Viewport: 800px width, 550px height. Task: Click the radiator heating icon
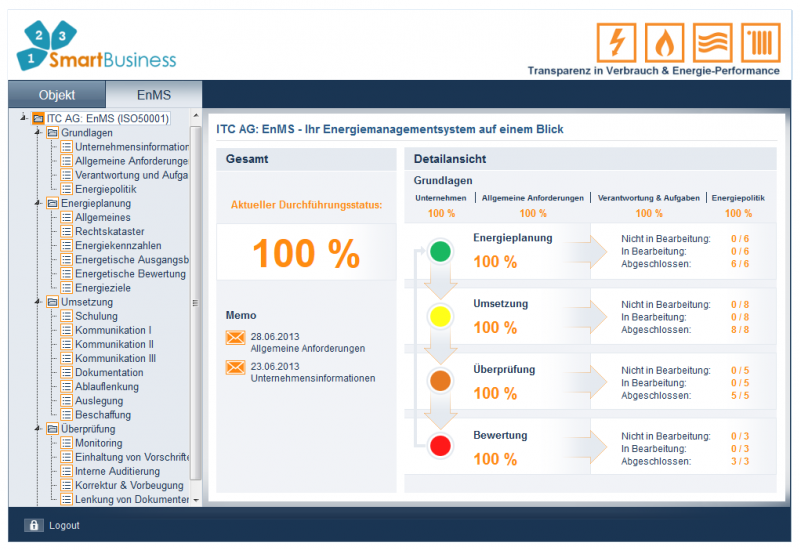tap(761, 42)
